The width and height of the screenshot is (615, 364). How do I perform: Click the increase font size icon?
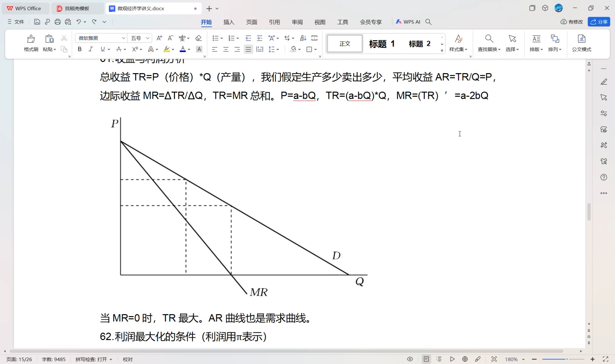pyautogui.click(x=159, y=38)
